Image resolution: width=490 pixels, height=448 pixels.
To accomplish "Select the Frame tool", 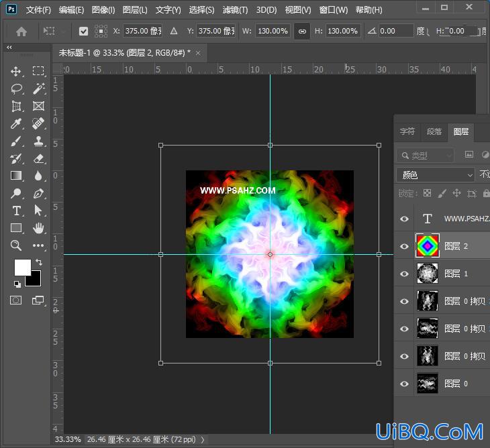I will pos(38,106).
